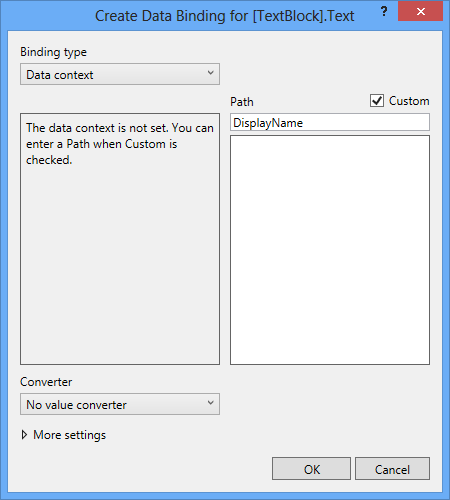Click the Data context dropdown arrow
Image resolution: width=450 pixels, height=500 pixels.
(x=210, y=73)
